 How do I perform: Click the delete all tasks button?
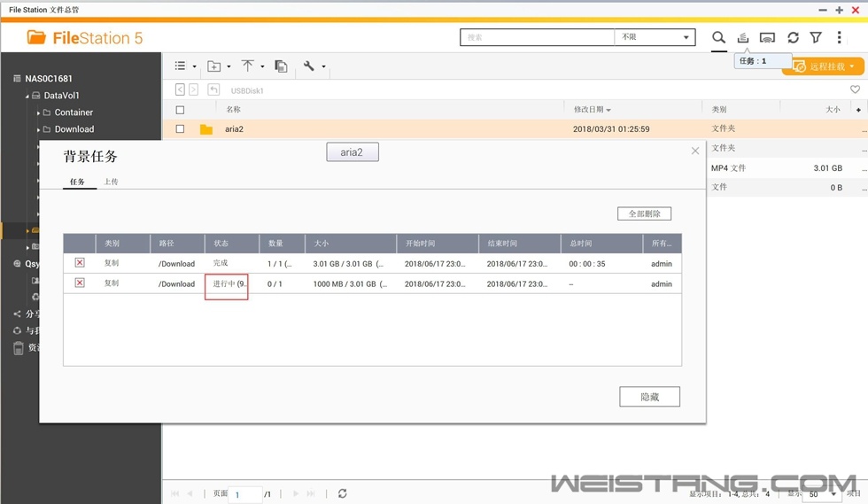coord(645,213)
